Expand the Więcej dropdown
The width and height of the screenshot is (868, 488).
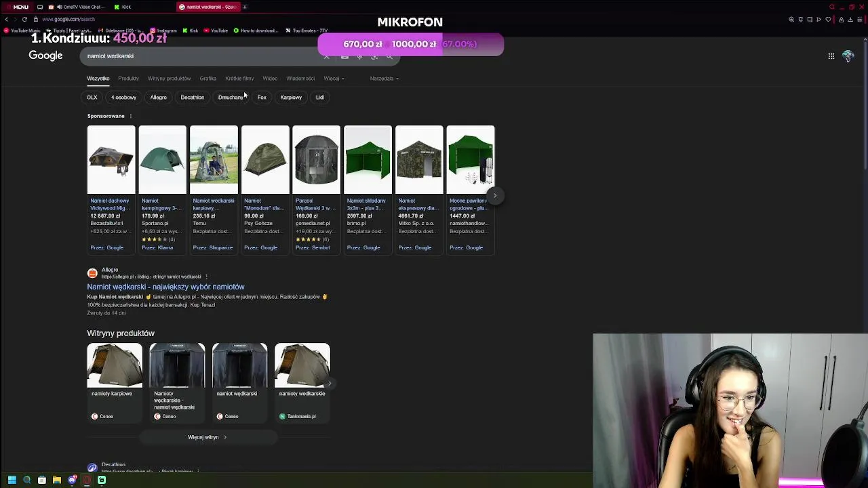point(334,79)
